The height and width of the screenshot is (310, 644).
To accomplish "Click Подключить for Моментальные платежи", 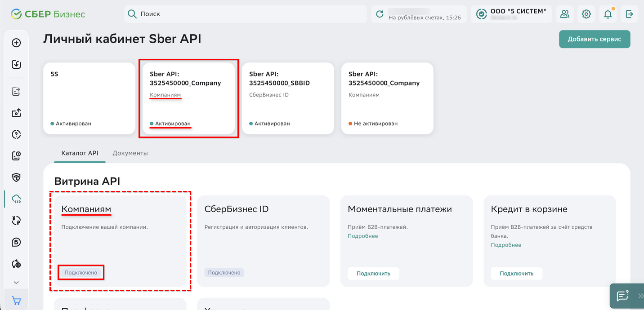I will 373,273.
